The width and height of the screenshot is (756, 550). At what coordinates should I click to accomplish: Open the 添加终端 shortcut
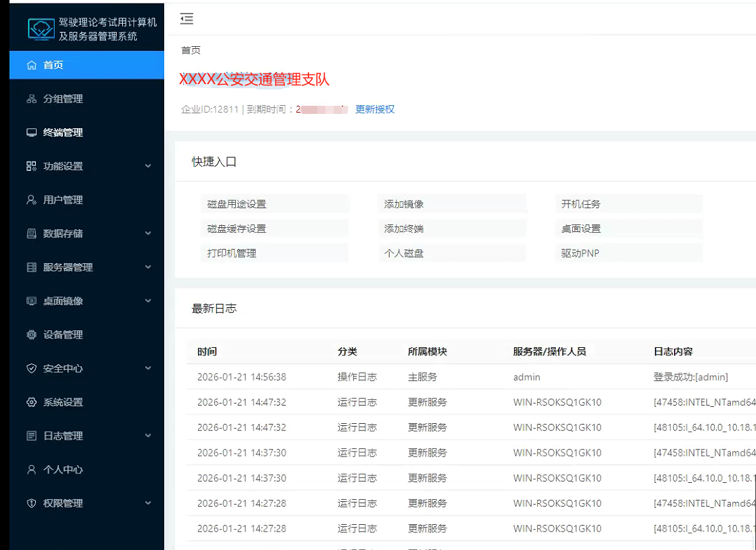click(x=452, y=229)
